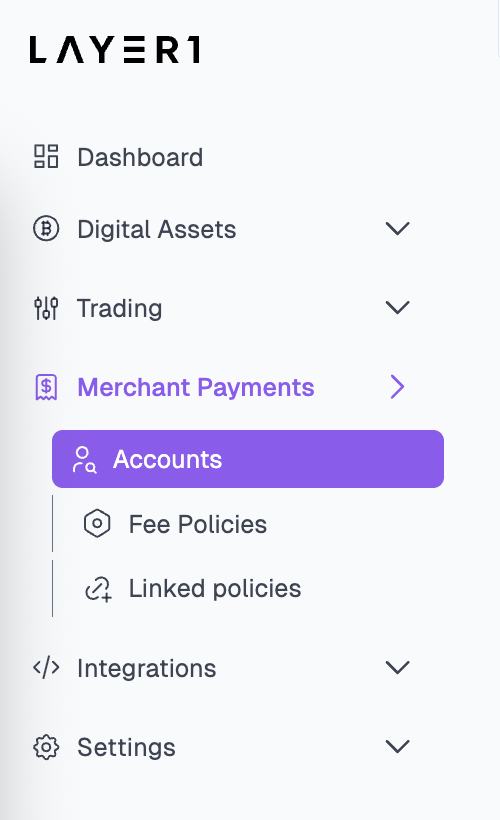Select the Accounts menu item
This screenshot has height=820, width=500.
248,459
